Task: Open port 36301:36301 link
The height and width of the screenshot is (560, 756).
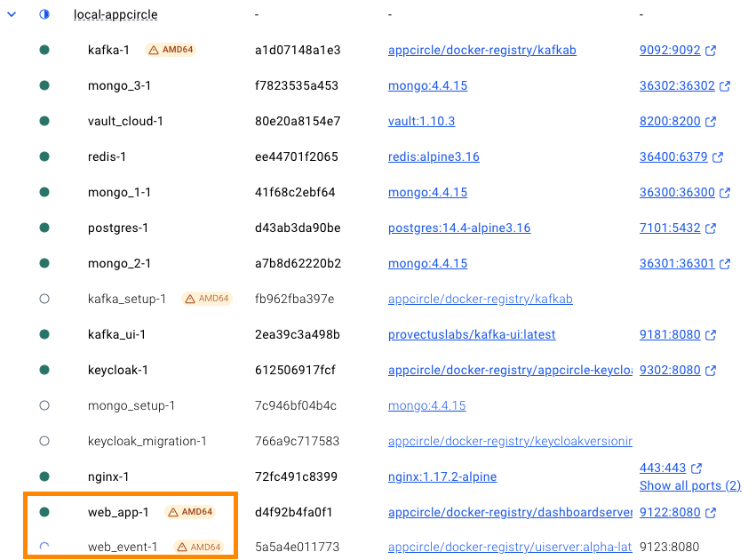Action: coord(677,263)
